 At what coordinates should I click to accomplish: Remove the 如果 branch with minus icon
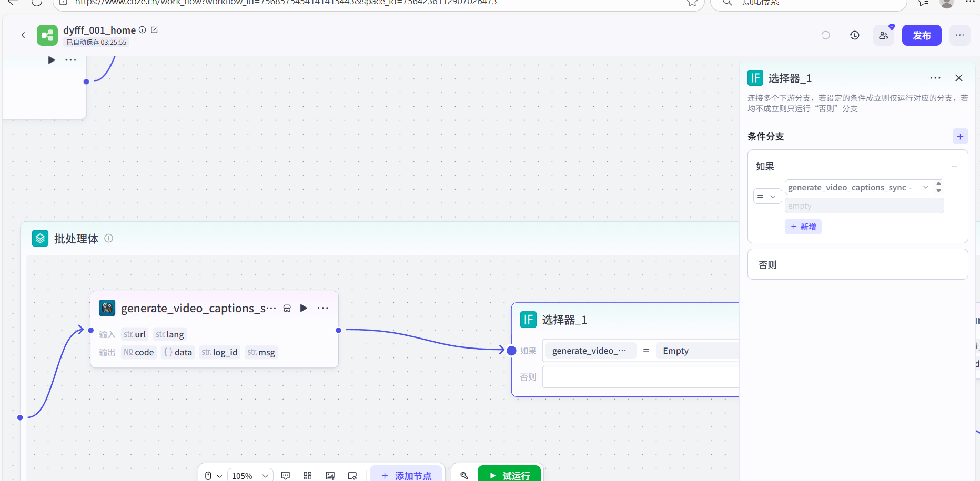click(x=954, y=166)
